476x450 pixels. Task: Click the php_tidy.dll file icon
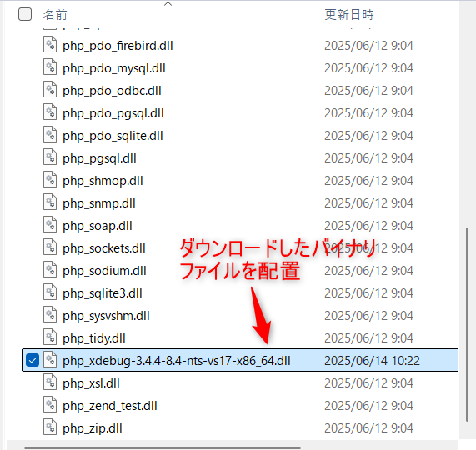point(50,337)
